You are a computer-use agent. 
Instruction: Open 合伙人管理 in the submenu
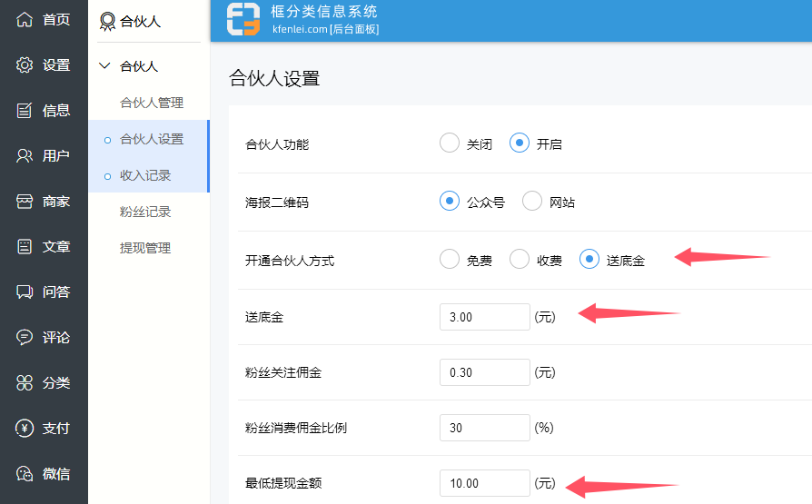click(x=152, y=103)
